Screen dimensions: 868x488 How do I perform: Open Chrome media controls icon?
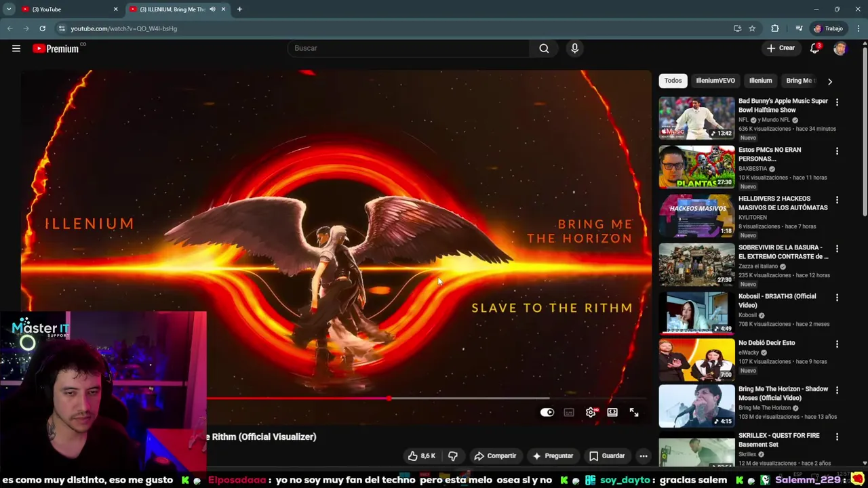click(799, 28)
